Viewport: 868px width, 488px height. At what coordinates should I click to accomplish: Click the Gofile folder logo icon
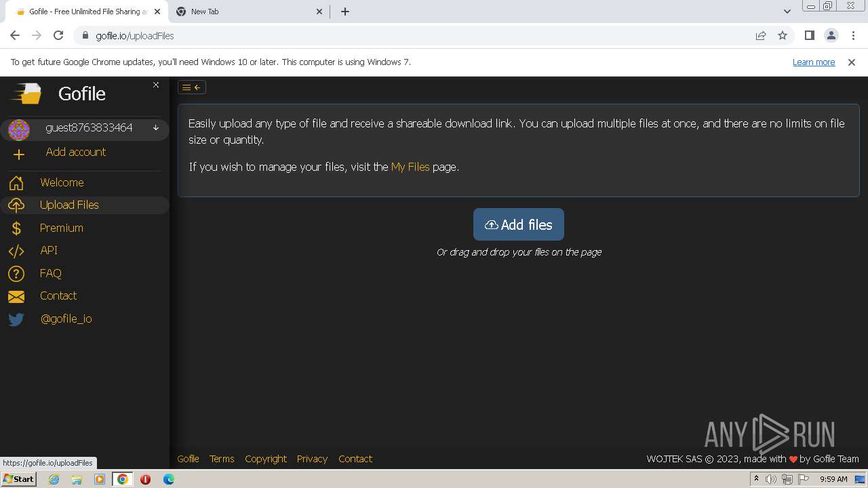click(26, 94)
